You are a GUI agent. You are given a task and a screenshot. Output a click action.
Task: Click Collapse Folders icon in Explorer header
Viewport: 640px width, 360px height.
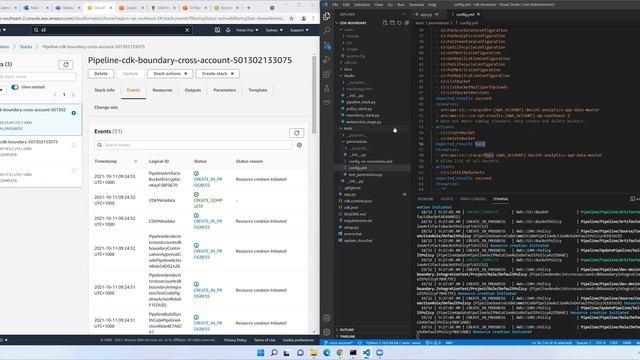point(406,23)
